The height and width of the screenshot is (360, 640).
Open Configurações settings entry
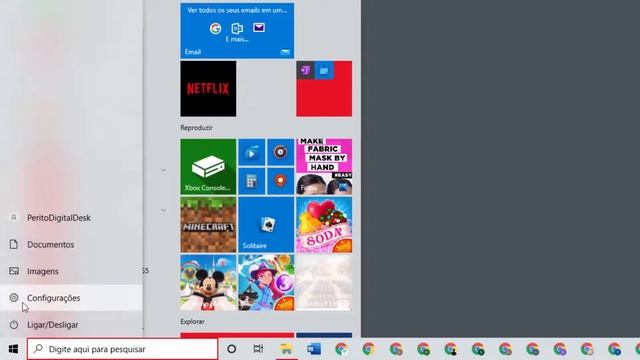click(x=71, y=298)
